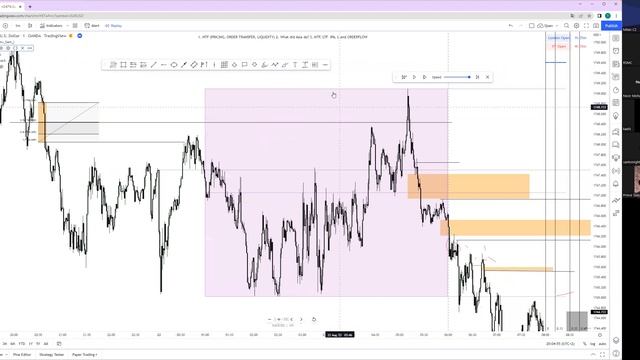
Task: Create a new Alert
Action: tap(92, 26)
